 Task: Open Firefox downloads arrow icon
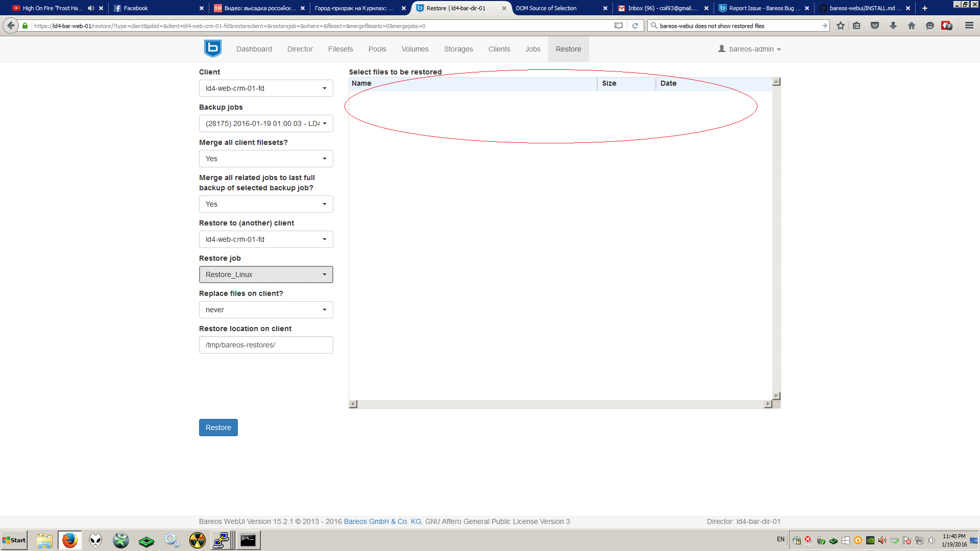tap(893, 26)
